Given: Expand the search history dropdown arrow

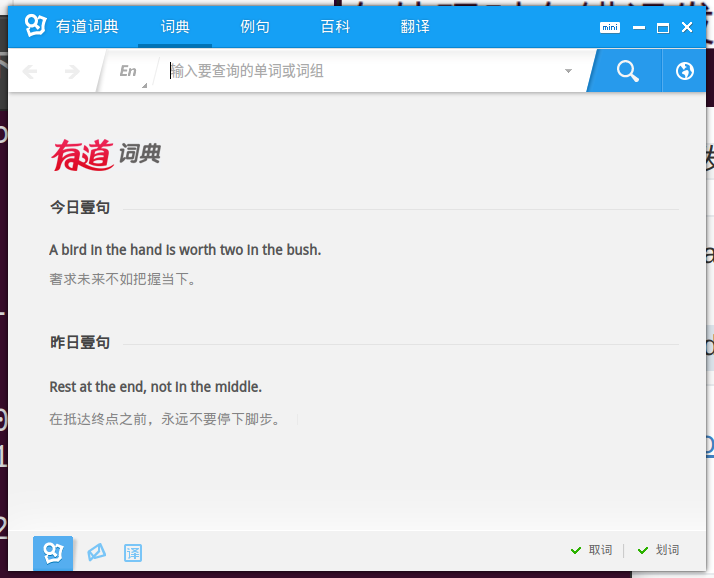Looking at the screenshot, I should coord(568,71).
